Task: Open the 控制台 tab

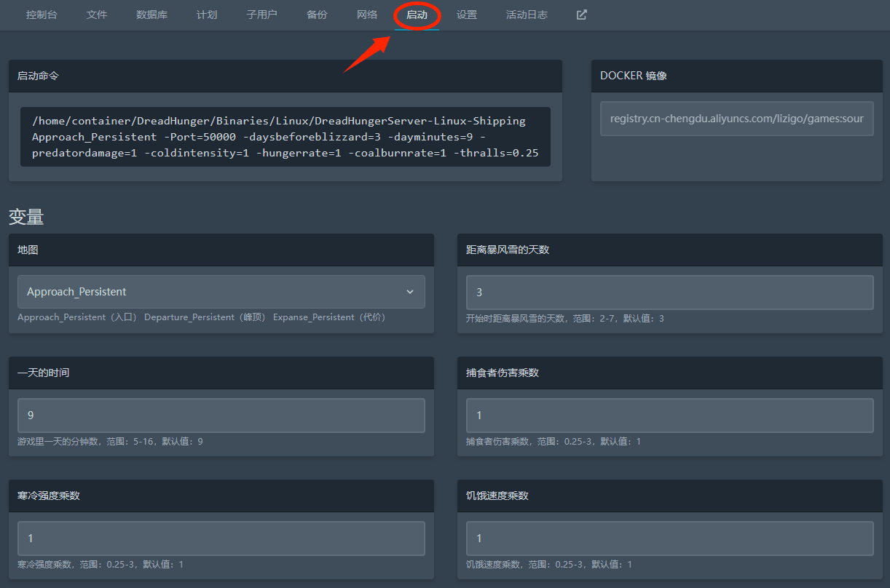Action: (x=42, y=15)
